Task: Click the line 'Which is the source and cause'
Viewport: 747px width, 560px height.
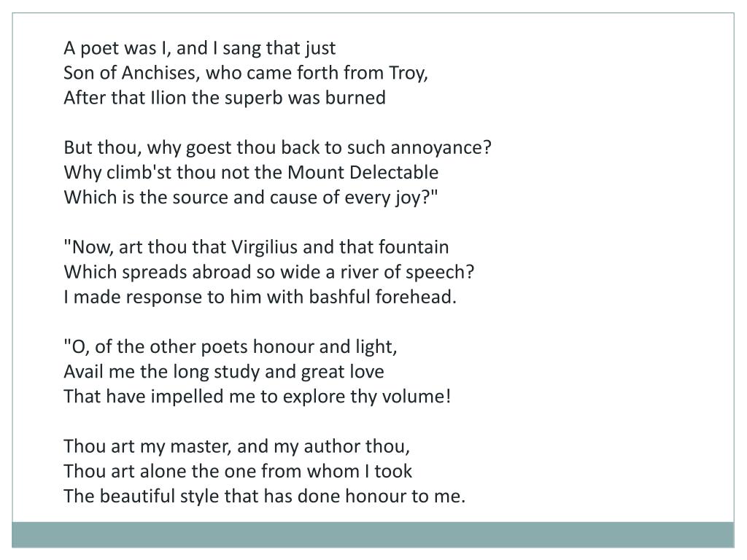Action: [251, 197]
